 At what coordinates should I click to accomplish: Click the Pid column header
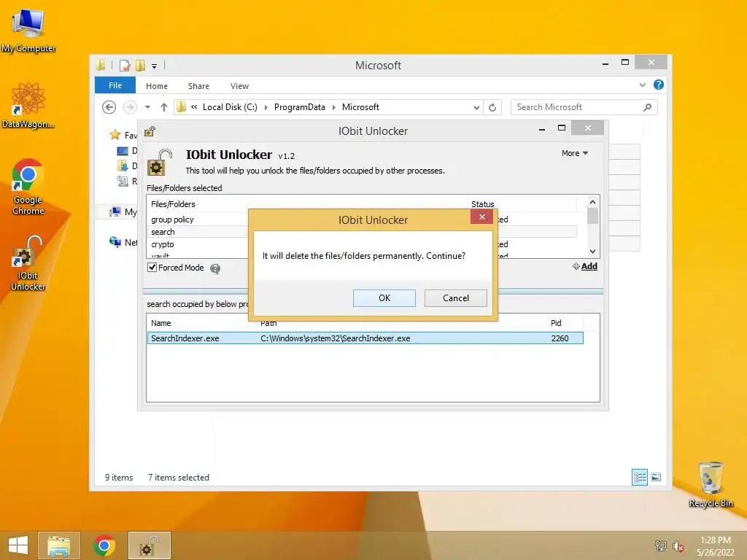(556, 323)
